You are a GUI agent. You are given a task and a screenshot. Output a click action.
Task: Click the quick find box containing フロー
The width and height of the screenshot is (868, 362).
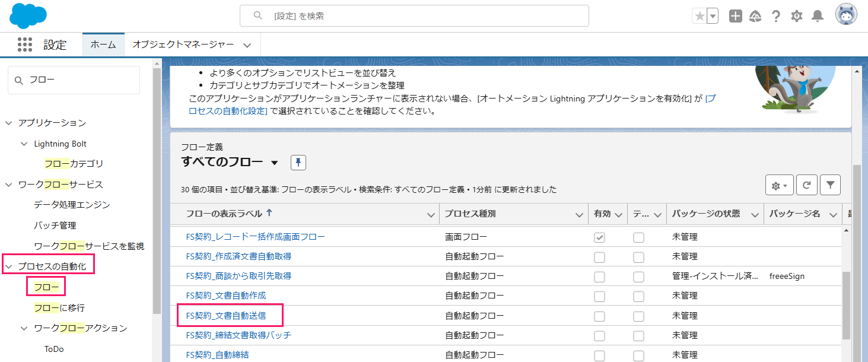(x=74, y=80)
